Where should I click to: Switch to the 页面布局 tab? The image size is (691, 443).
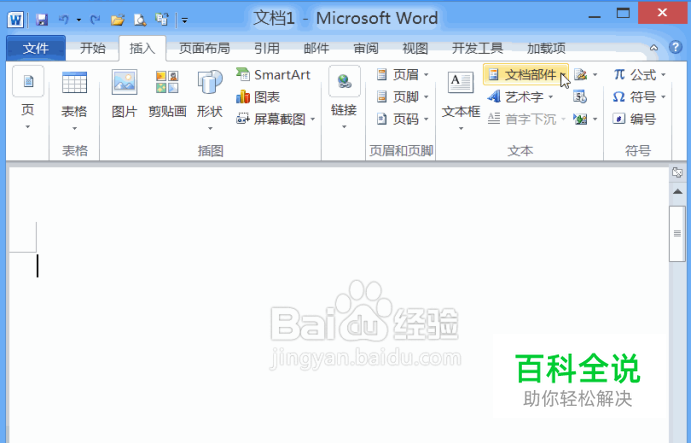(x=204, y=48)
